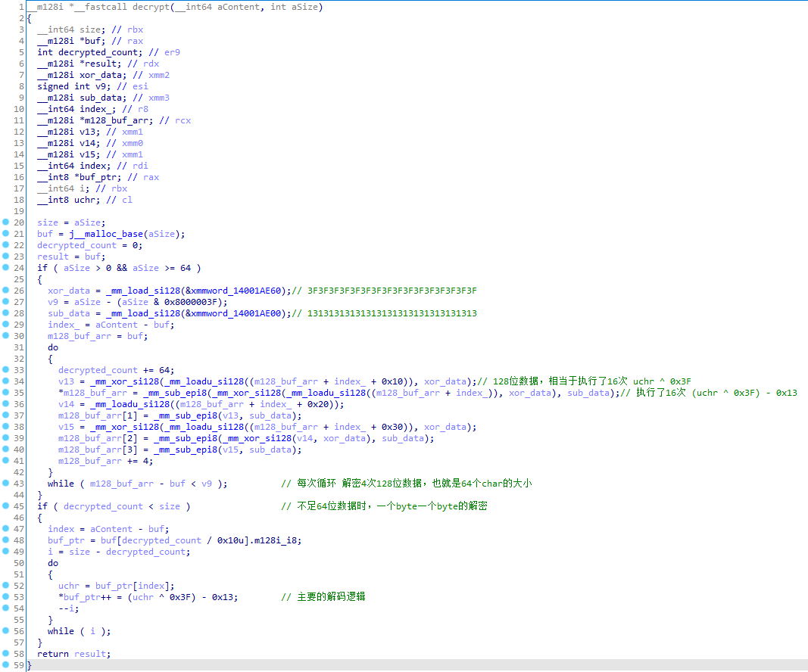Click the 3F3F3F3F... constant comment on line 26

(392, 291)
